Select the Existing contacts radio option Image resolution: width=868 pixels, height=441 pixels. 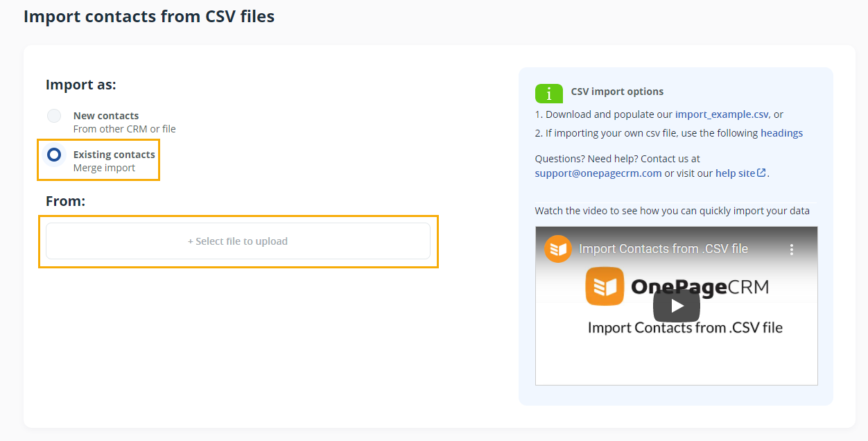[x=54, y=155]
